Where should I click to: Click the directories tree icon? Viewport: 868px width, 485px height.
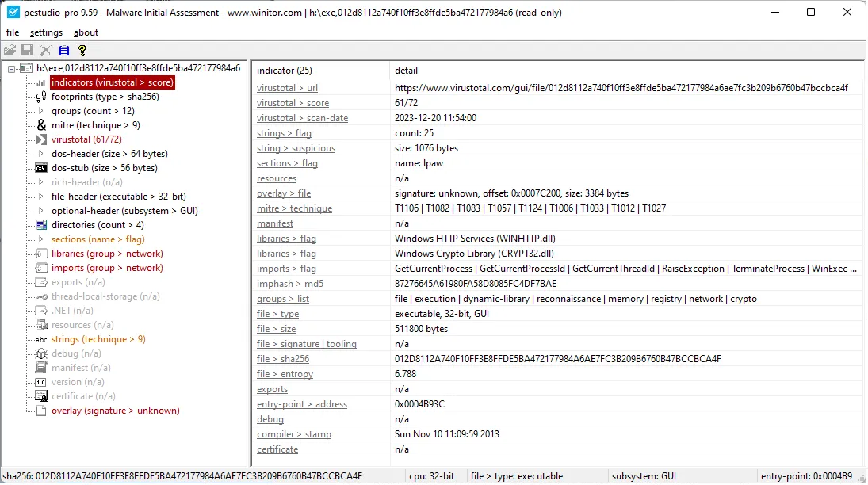[41, 225]
